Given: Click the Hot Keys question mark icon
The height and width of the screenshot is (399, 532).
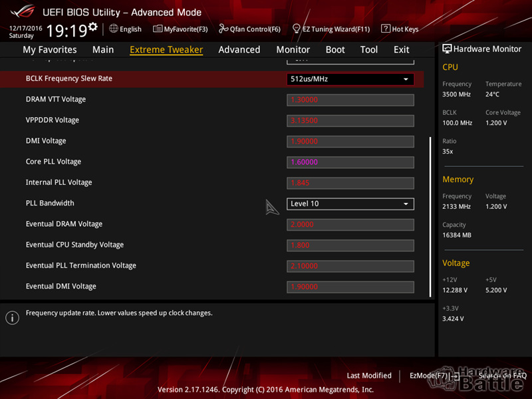Looking at the screenshot, I should point(386,29).
